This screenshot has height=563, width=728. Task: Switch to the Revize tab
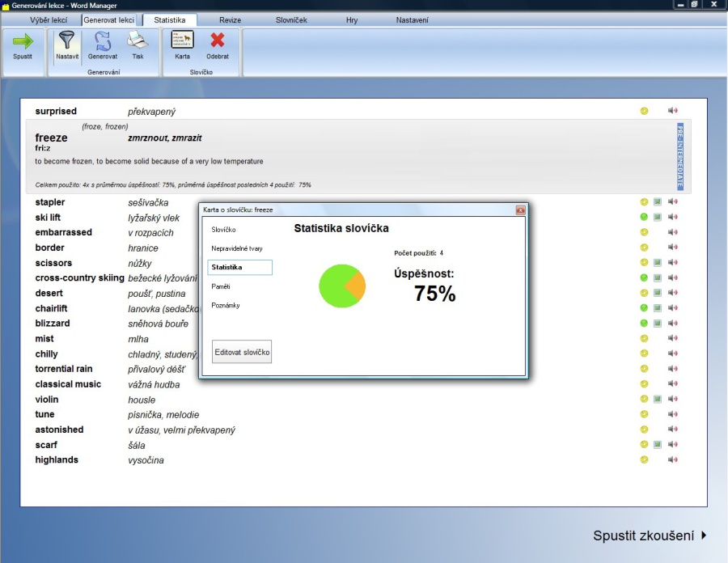tap(230, 19)
